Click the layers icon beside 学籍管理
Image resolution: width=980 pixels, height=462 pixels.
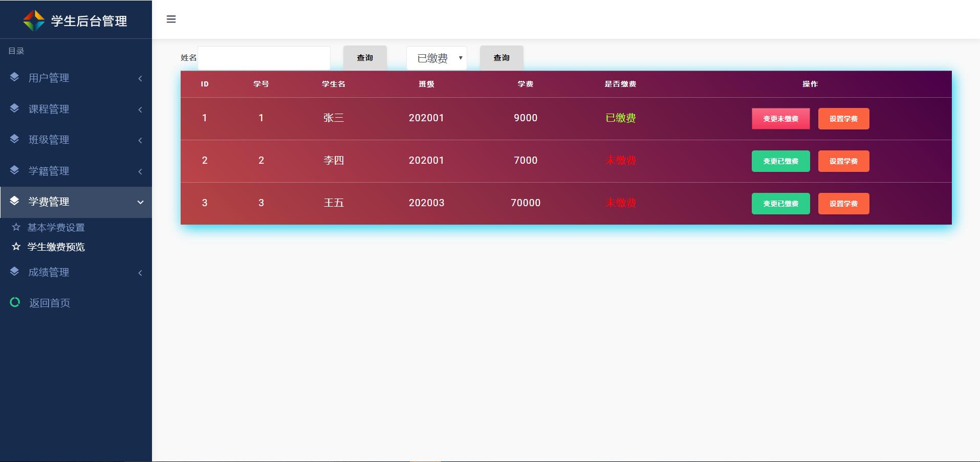point(14,170)
